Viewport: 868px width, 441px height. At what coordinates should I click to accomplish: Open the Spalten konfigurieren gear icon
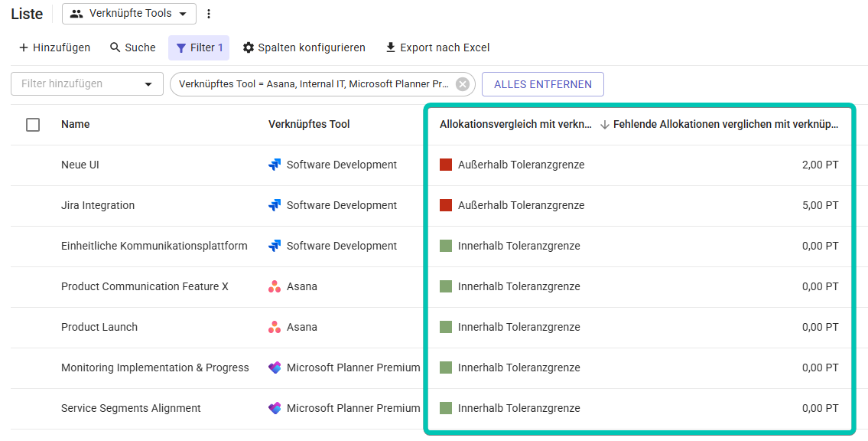point(248,47)
